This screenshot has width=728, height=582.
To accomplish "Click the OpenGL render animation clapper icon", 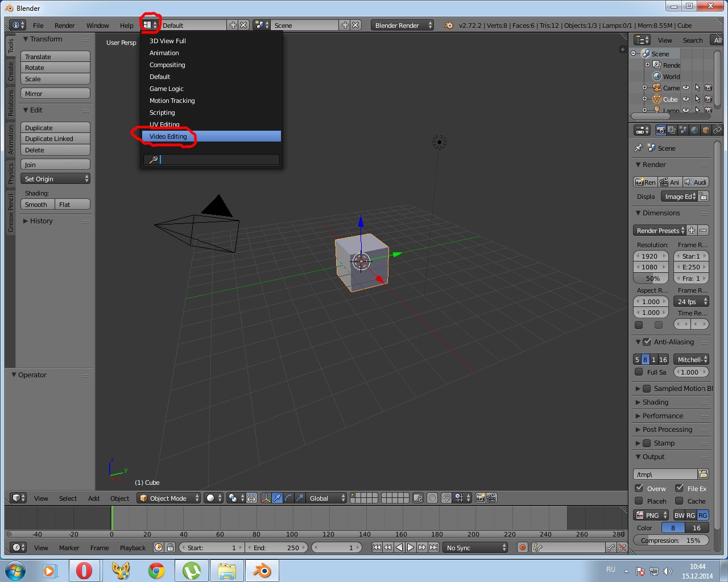I will (x=491, y=498).
